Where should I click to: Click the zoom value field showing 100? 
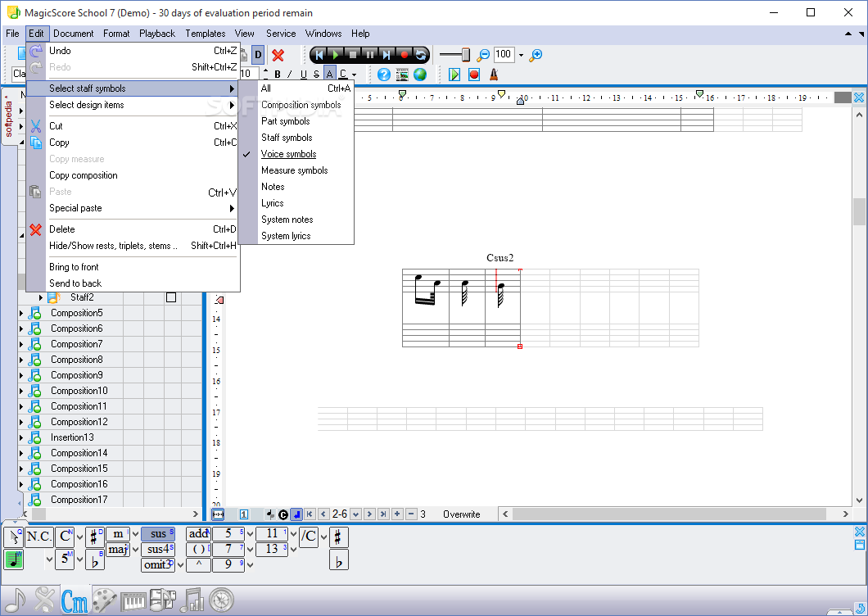coord(504,54)
